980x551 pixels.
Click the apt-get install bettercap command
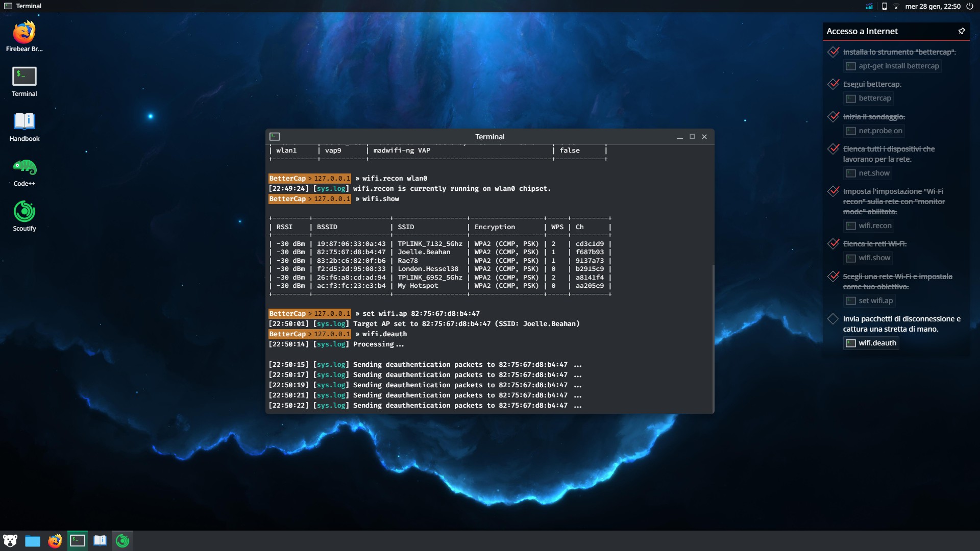point(892,66)
